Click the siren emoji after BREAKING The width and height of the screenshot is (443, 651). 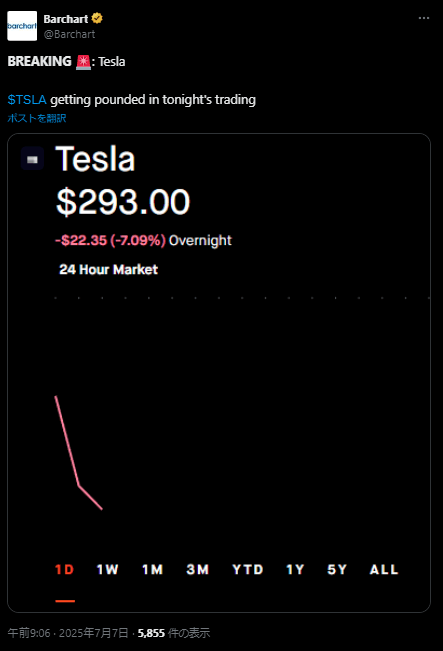pyautogui.click(x=83, y=62)
